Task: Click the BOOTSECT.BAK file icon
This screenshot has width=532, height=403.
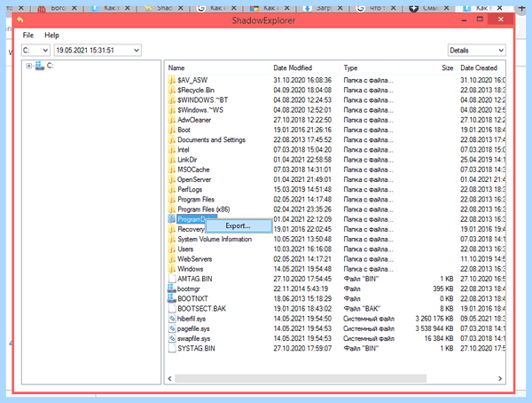Action: click(172, 309)
